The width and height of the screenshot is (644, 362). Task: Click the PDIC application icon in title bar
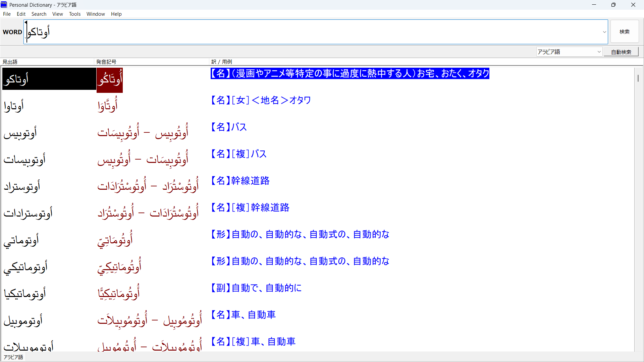coord(4,4)
